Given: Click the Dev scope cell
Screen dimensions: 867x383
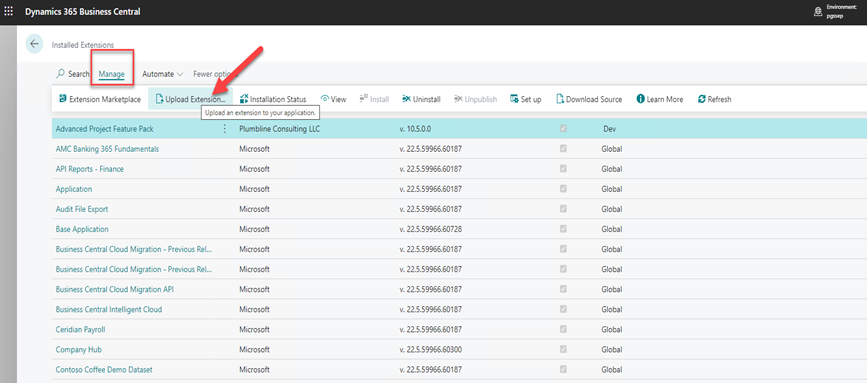Looking at the screenshot, I should pos(609,129).
